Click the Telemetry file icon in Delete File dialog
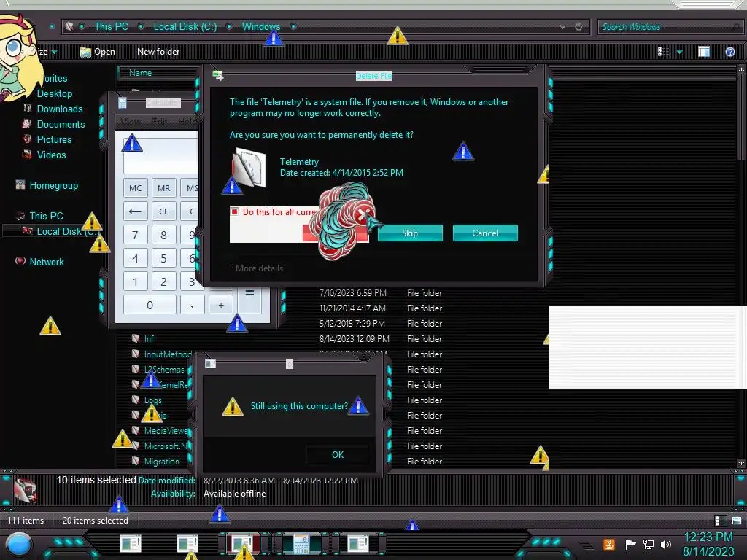The height and width of the screenshot is (560, 747). [249, 167]
